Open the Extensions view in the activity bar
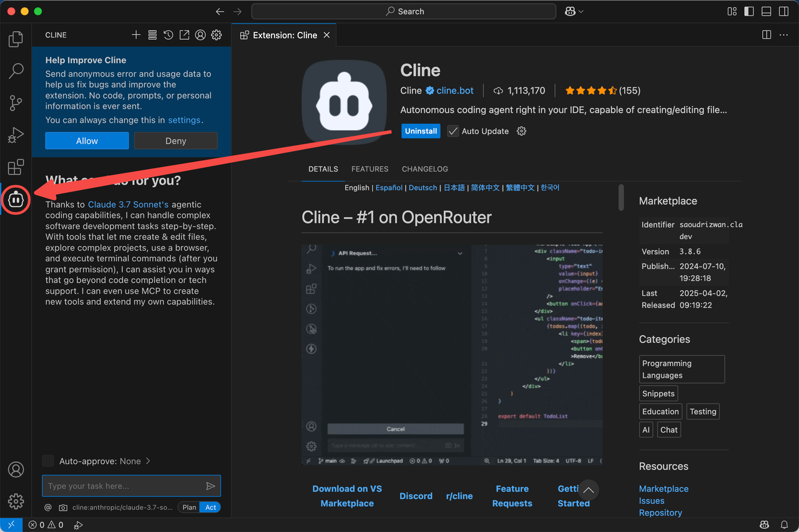Image resolution: width=799 pixels, height=532 pixels. click(x=16, y=167)
